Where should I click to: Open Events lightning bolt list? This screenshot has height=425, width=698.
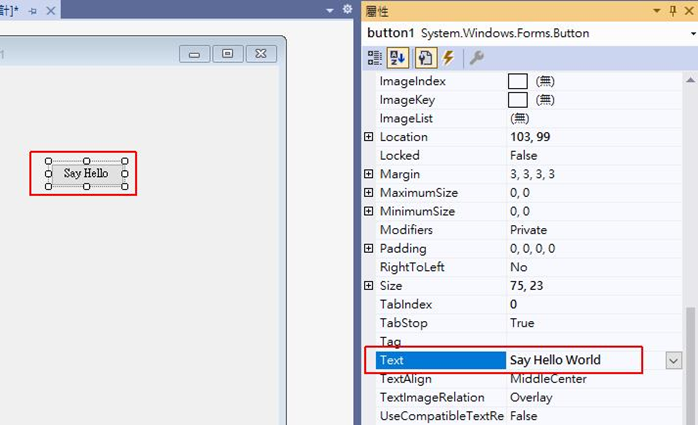click(448, 58)
